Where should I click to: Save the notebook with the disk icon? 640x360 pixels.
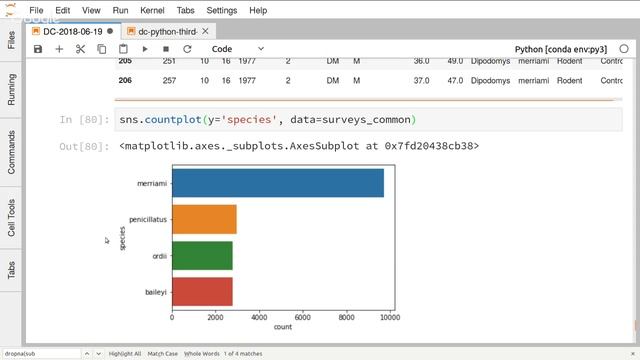coord(38,49)
